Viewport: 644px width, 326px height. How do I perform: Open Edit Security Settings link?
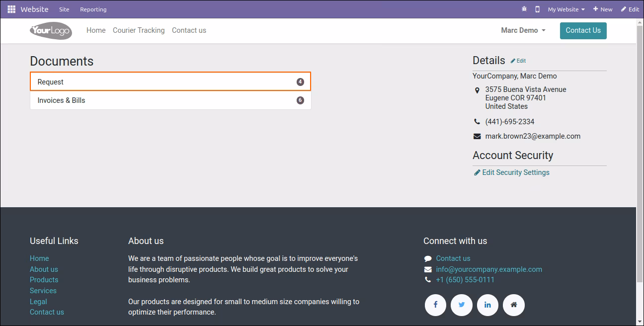coord(516,172)
